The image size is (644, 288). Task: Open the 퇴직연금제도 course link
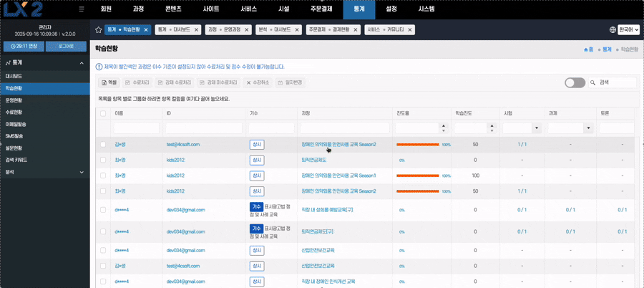tap(316, 160)
